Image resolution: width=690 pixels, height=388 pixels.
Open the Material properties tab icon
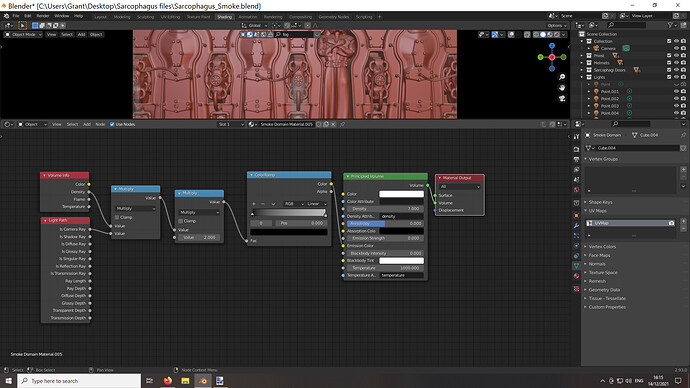click(x=576, y=276)
